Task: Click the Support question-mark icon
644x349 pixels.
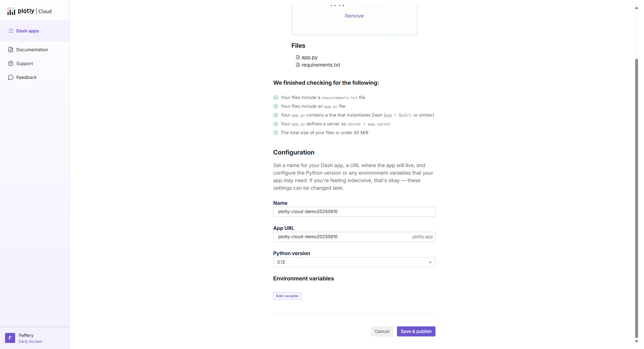Action: [x=11, y=63]
